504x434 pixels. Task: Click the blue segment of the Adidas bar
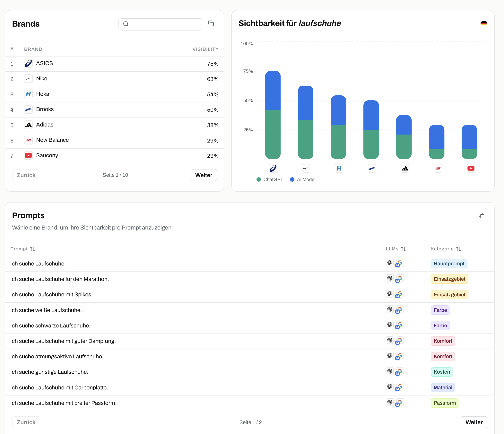[404, 125]
